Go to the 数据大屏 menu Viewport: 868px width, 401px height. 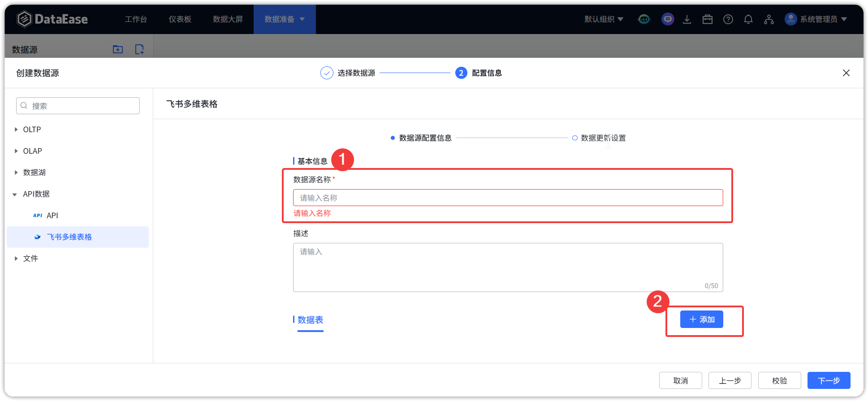point(228,19)
